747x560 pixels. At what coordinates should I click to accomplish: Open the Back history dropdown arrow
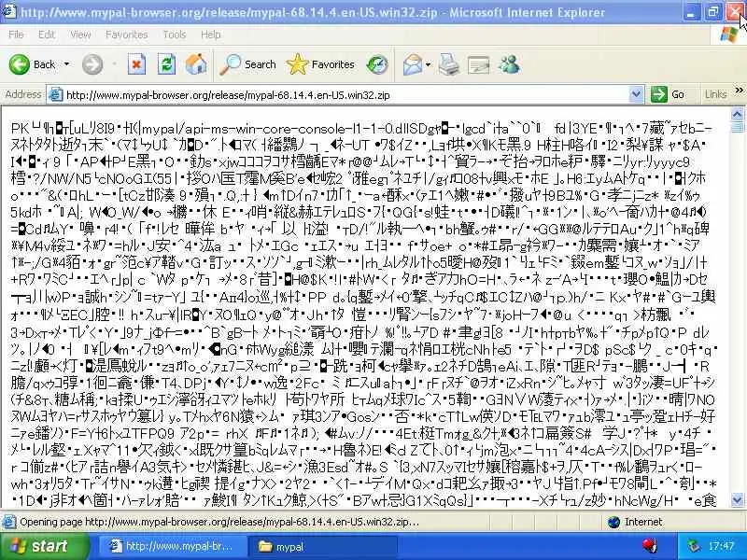(66, 63)
